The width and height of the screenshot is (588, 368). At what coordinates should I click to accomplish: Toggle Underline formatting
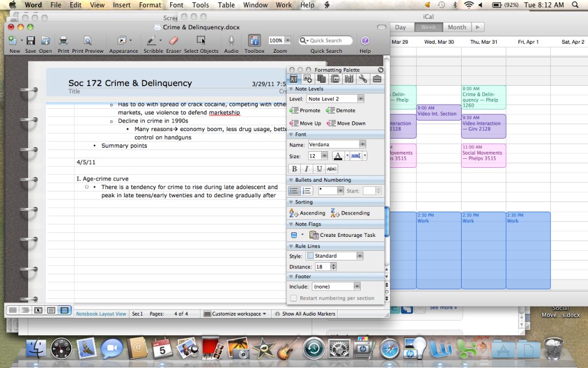pos(319,169)
